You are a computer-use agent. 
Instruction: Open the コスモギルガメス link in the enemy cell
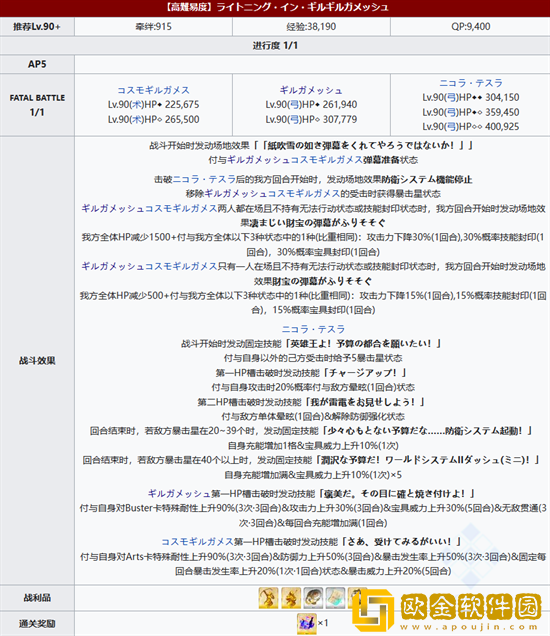pos(153,90)
